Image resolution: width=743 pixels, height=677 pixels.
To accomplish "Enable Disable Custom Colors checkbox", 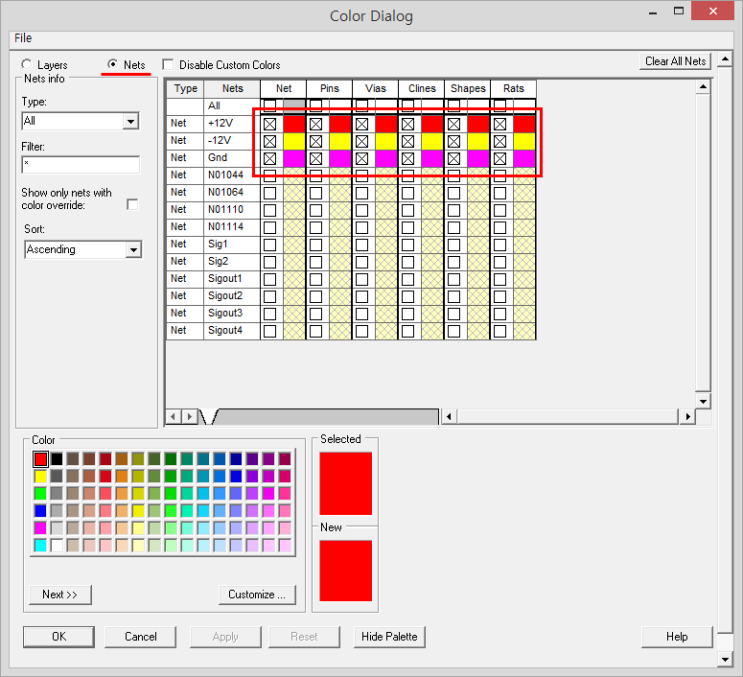I will (168, 65).
